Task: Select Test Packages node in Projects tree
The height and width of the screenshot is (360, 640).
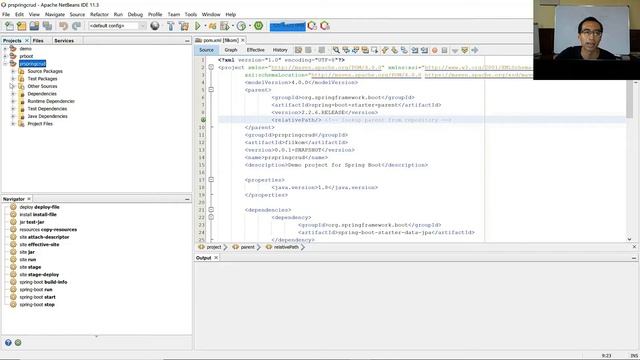Action: pos(42,78)
